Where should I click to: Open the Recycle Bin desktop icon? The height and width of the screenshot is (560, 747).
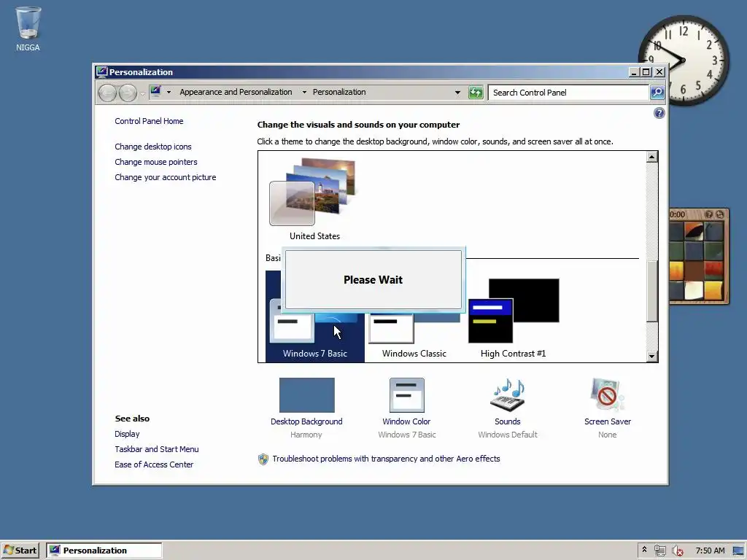[x=28, y=28]
